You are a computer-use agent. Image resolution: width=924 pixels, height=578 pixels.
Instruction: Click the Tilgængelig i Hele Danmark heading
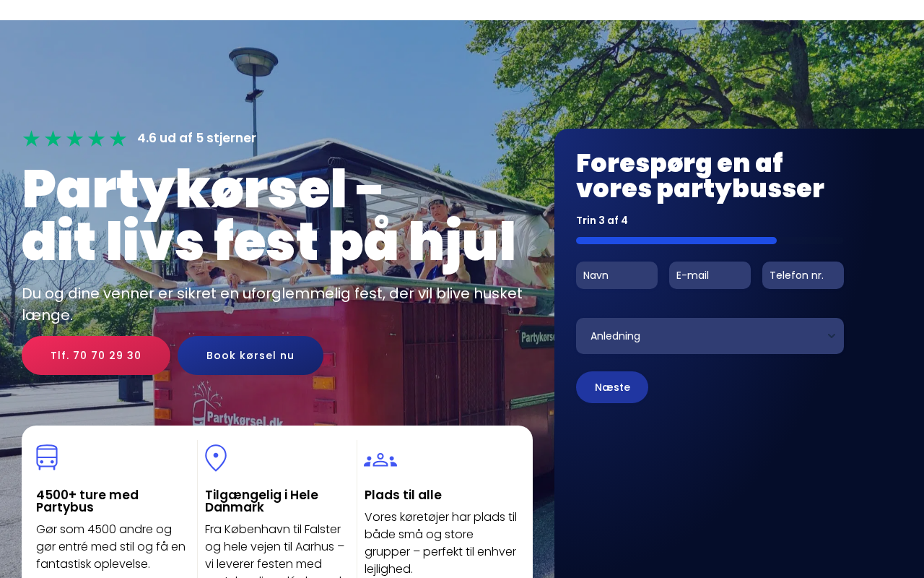(x=261, y=501)
